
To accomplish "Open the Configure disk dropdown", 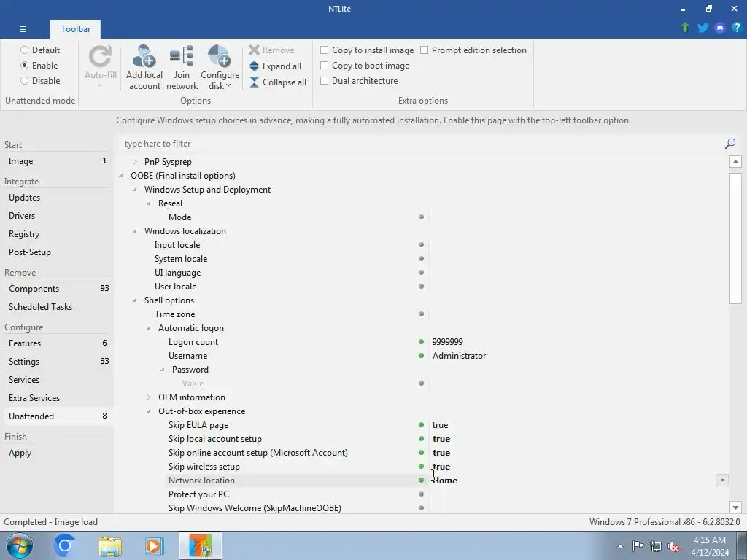I will 220,67.
